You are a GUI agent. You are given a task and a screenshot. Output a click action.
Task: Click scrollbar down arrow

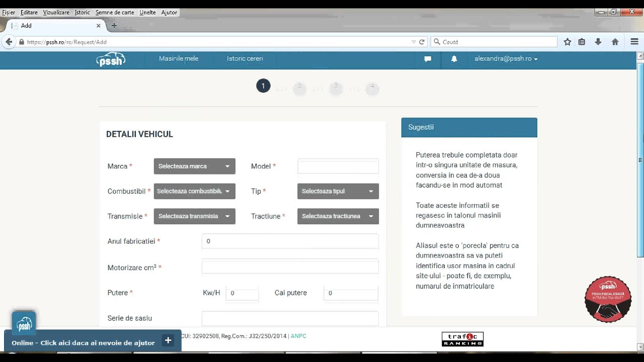coord(640,346)
